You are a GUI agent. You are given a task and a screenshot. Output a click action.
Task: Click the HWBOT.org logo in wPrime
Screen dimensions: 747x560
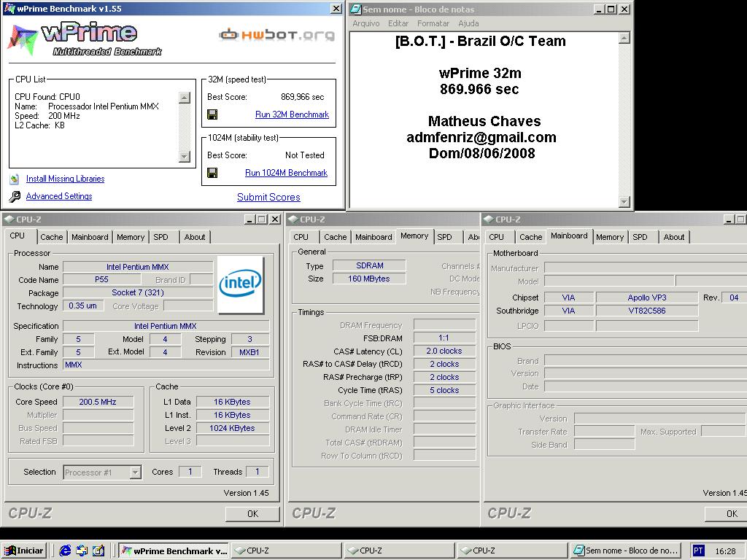(x=276, y=35)
